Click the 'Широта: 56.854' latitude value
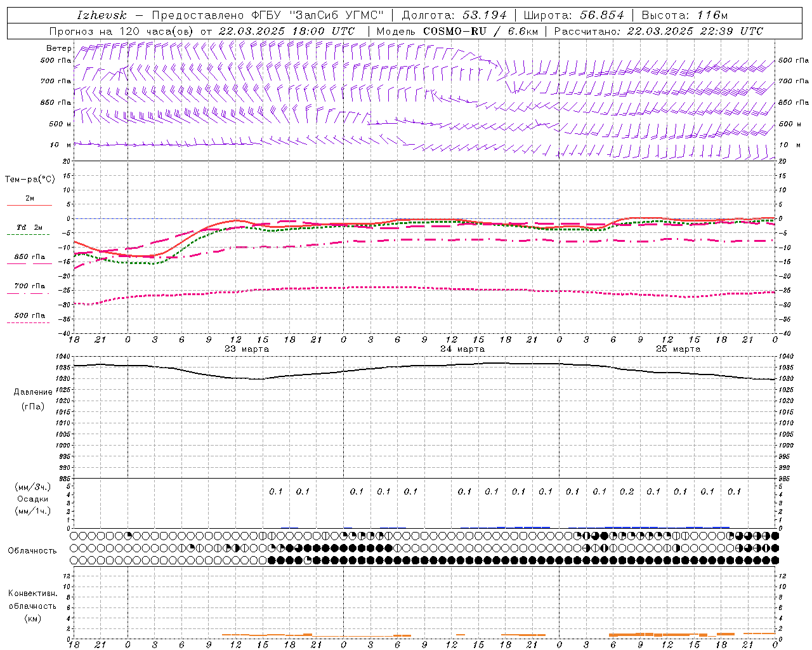Viewport: 812px width, 650px height. [x=573, y=15]
